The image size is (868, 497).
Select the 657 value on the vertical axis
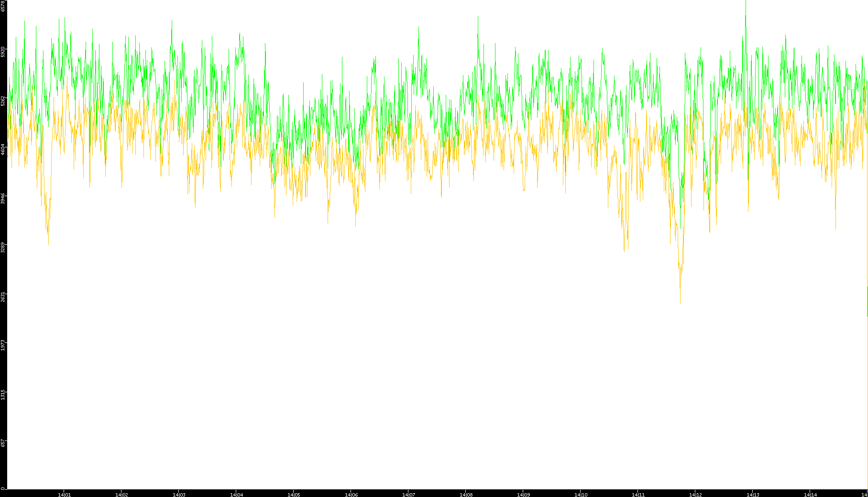[3, 443]
